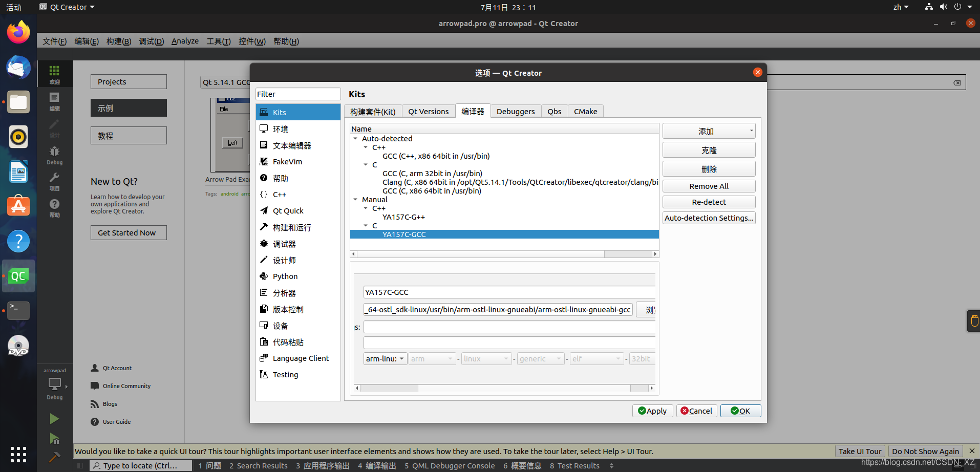Collapse the C++ node under Auto-detected

coord(366,147)
